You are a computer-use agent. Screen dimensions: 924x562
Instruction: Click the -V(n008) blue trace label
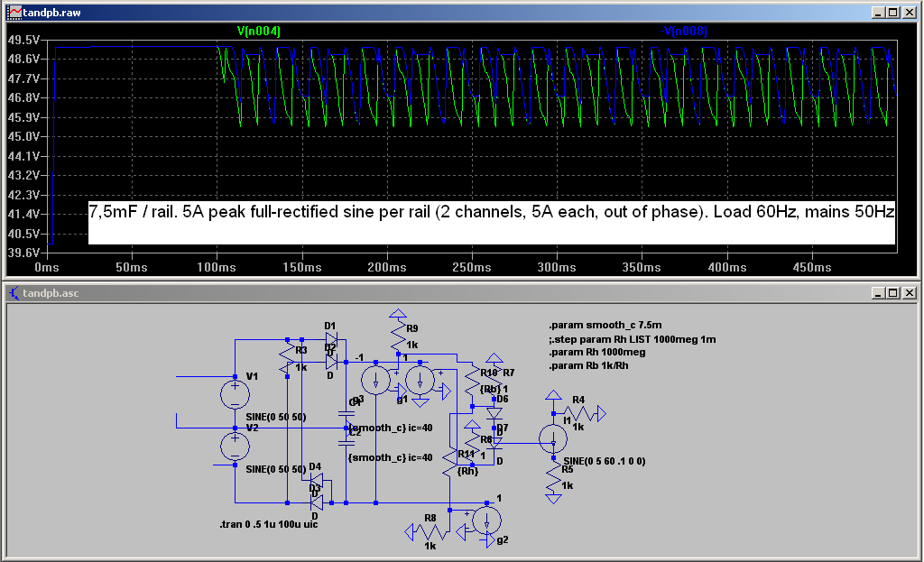coord(684,31)
